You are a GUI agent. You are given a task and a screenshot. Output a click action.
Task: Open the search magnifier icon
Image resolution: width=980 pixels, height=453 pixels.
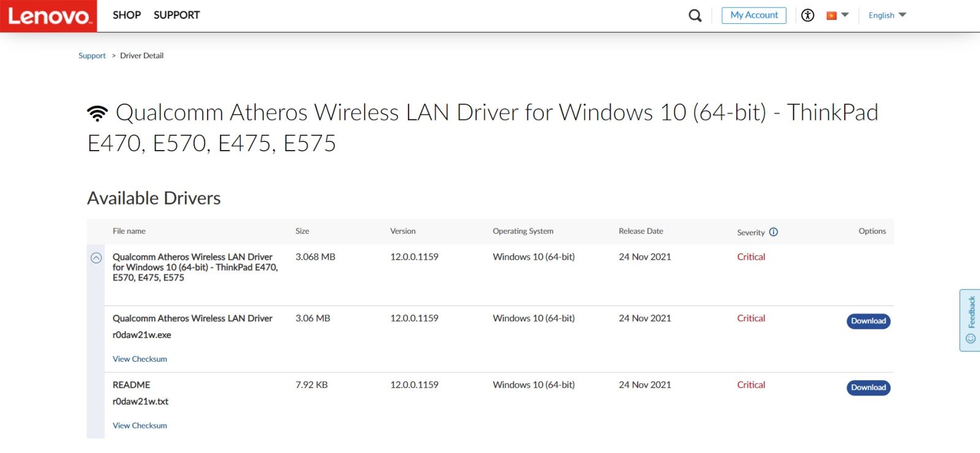(x=695, y=15)
